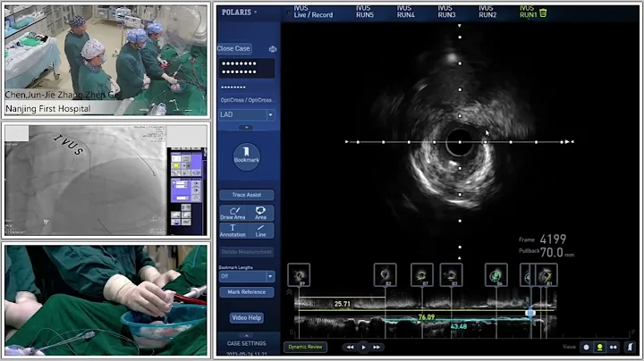Click the masked patient name field
Image resolution: width=644 pixels, height=361 pixels.
(x=247, y=68)
